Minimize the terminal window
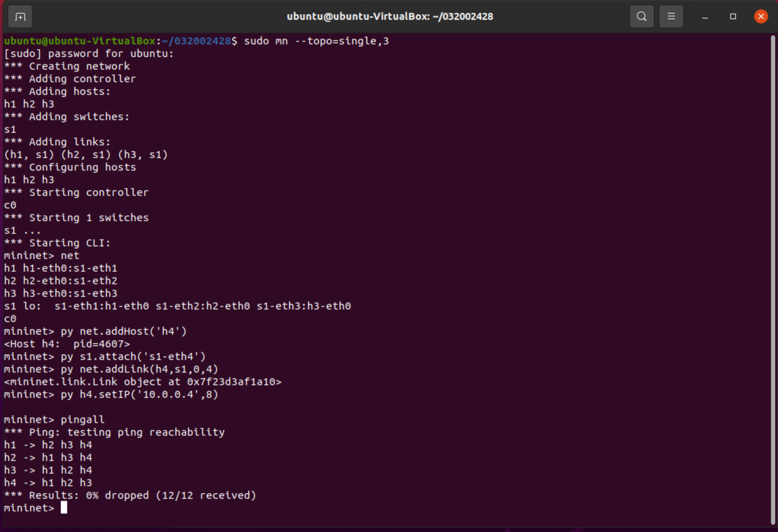This screenshot has width=778, height=532. click(705, 17)
